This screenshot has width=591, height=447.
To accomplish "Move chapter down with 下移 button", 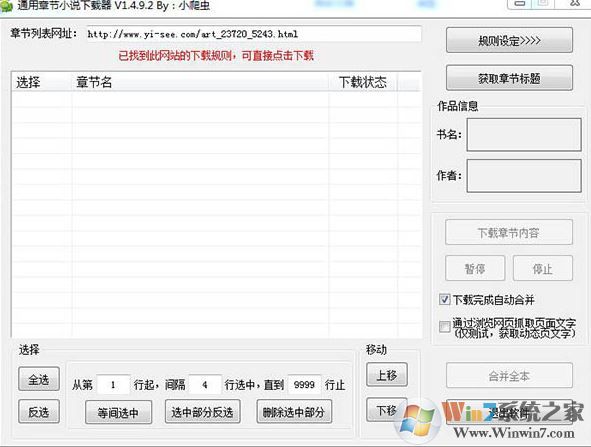I will 387,410.
